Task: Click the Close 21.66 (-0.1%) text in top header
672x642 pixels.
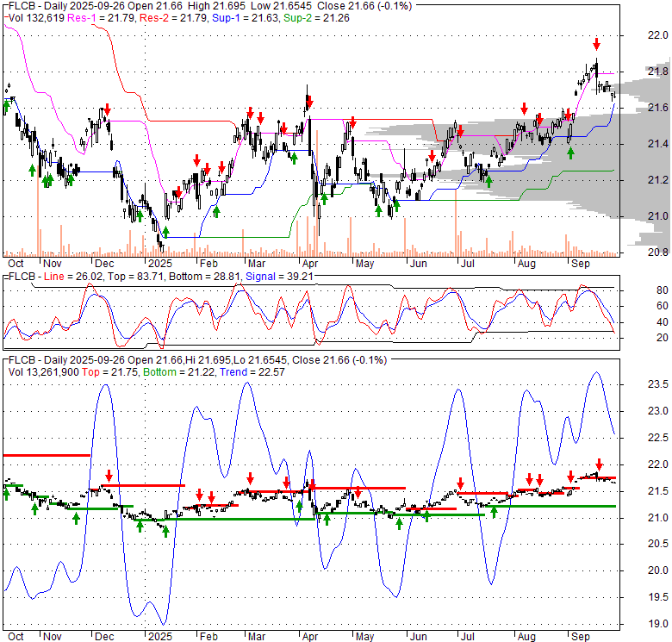Action: coord(364,6)
